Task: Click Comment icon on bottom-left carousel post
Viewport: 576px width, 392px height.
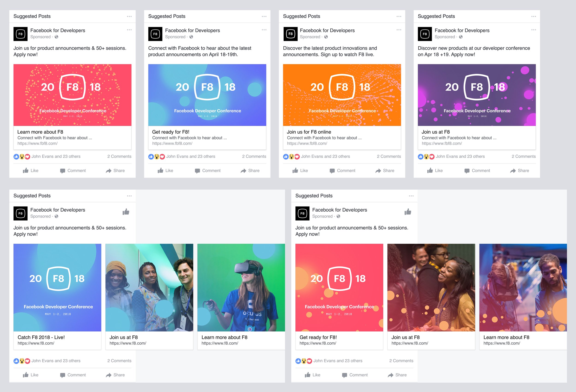Action: (x=63, y=375)
